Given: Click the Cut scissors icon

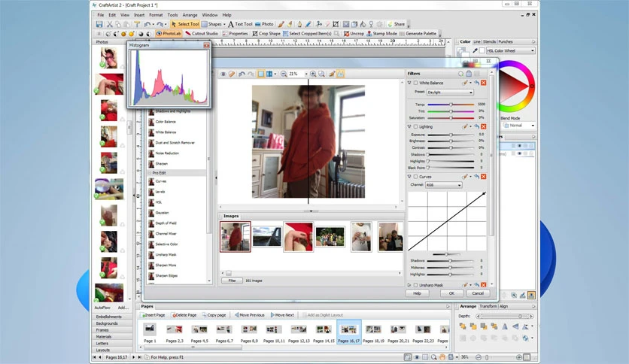Looking at the screenshot, I should tap(109, 24).
